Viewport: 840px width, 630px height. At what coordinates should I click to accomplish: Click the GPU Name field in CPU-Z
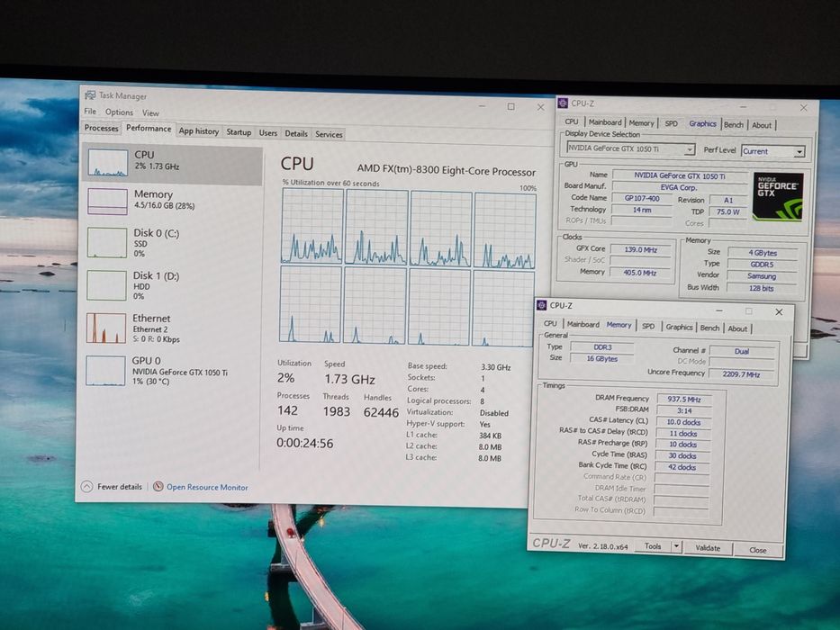[679, 175]
